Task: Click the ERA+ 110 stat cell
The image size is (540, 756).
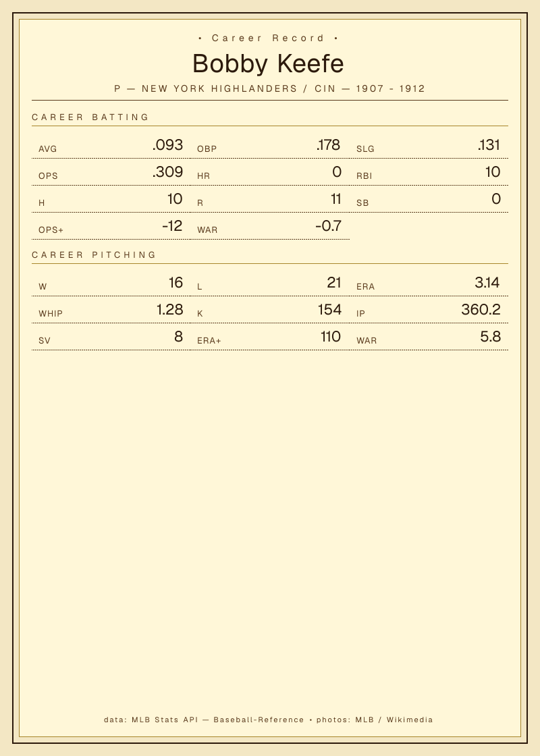Action: pyautogui.click(x=269, y=337)
